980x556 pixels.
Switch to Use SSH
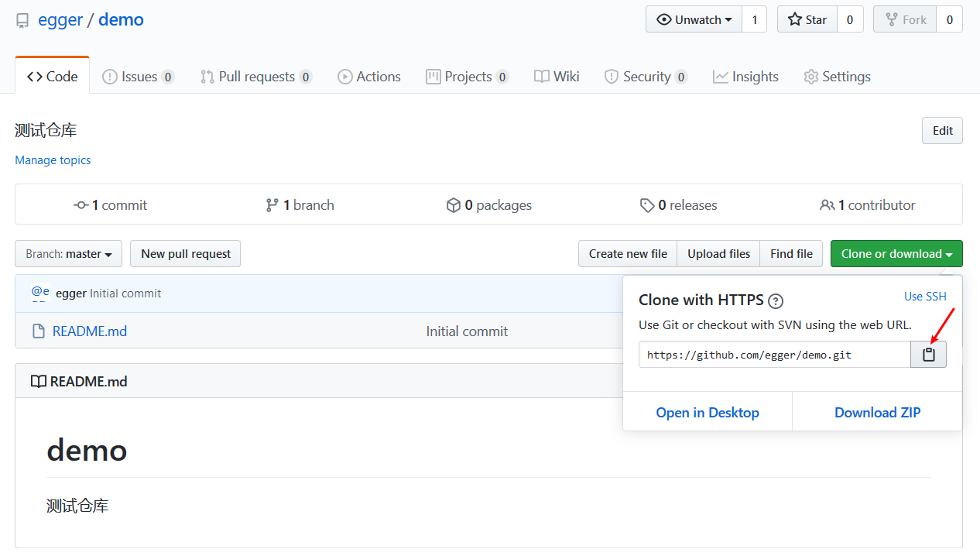(925, 297)
